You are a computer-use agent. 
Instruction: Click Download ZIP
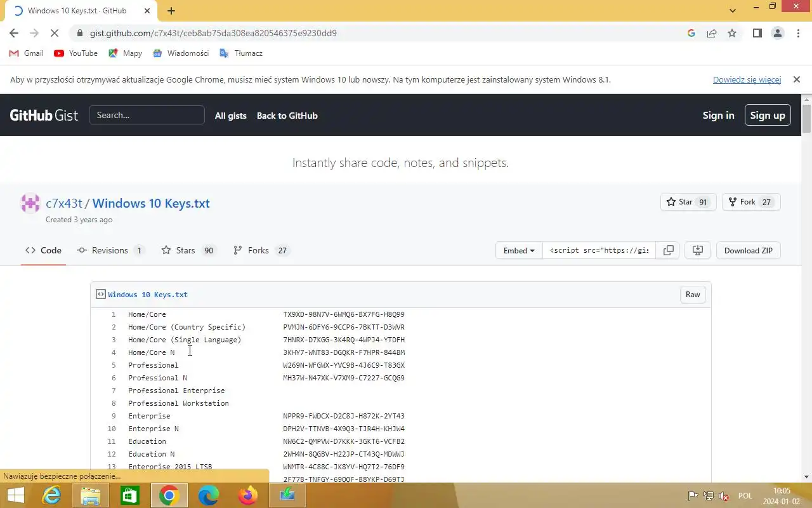point(749,250)
